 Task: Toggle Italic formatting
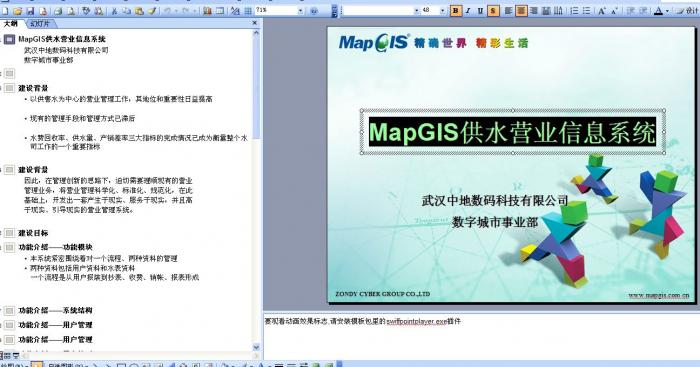468,11
